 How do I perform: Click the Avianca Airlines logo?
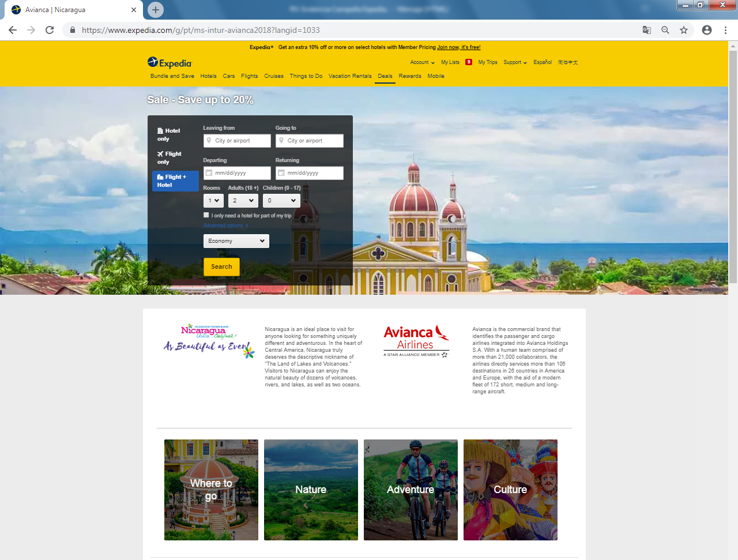416,341
